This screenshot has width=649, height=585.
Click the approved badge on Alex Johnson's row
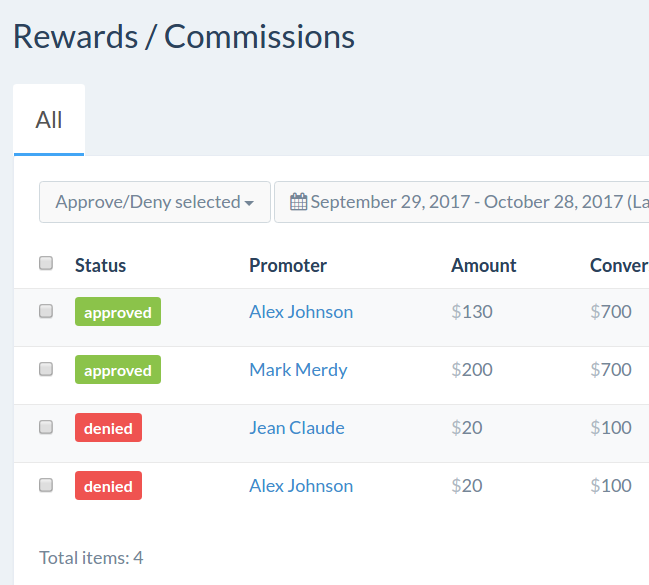tap(118, 311)
